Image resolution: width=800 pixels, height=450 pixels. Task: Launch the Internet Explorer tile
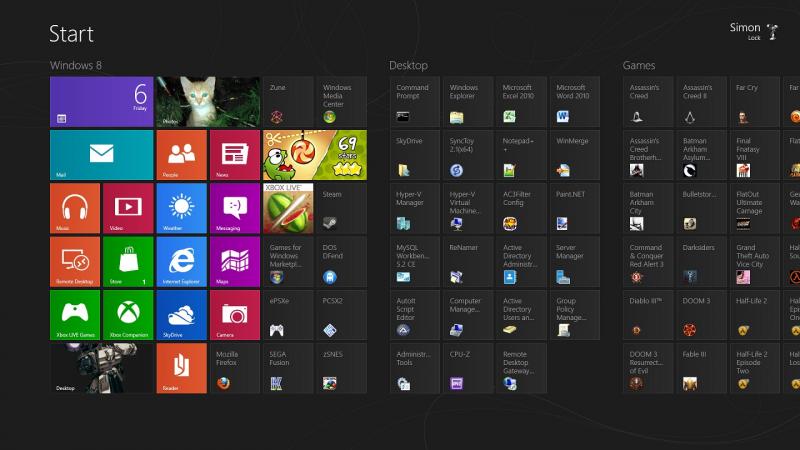click(182, 262)
